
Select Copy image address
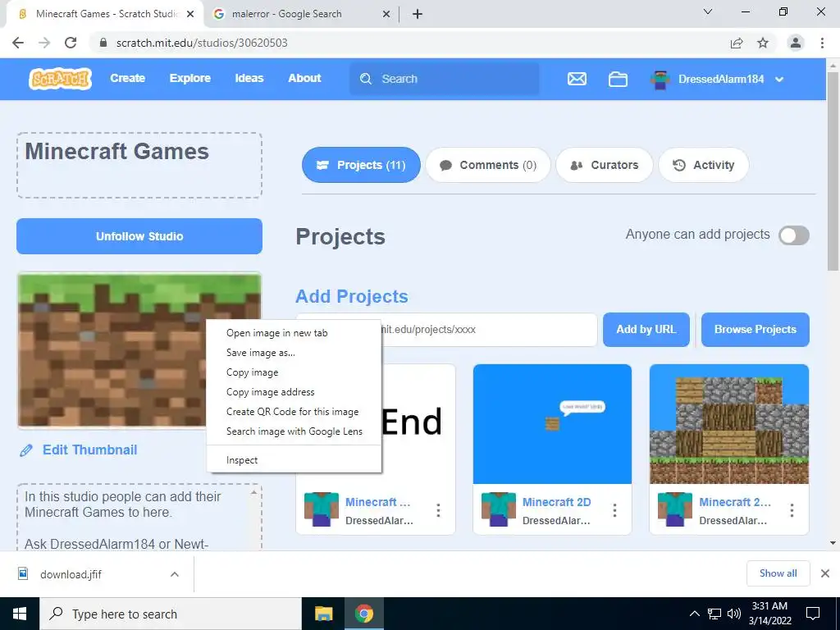click(294, 392)
